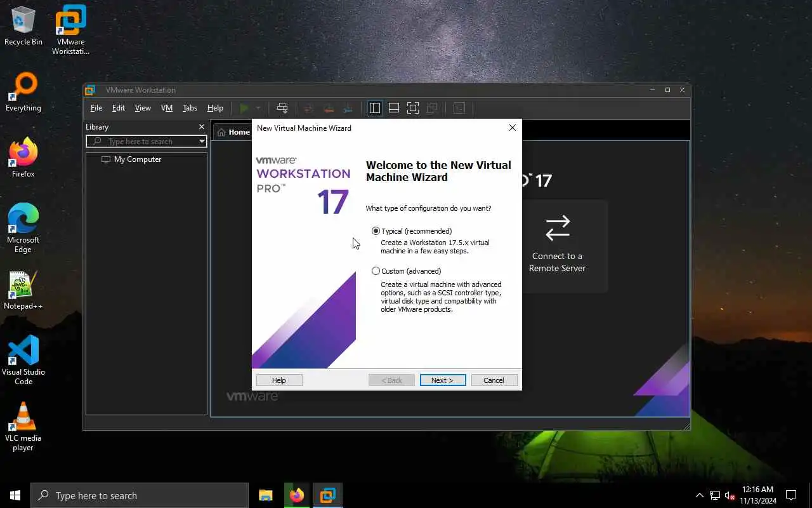The width and height of the screenshot is (812, 508).
Task: Show hidden system tray icons
Action: click(x=700, y=495)
